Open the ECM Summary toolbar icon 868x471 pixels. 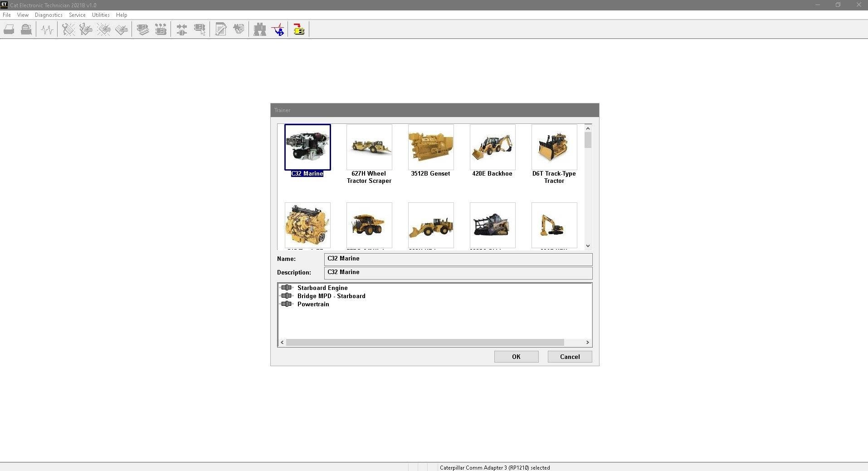coord(143,30)
